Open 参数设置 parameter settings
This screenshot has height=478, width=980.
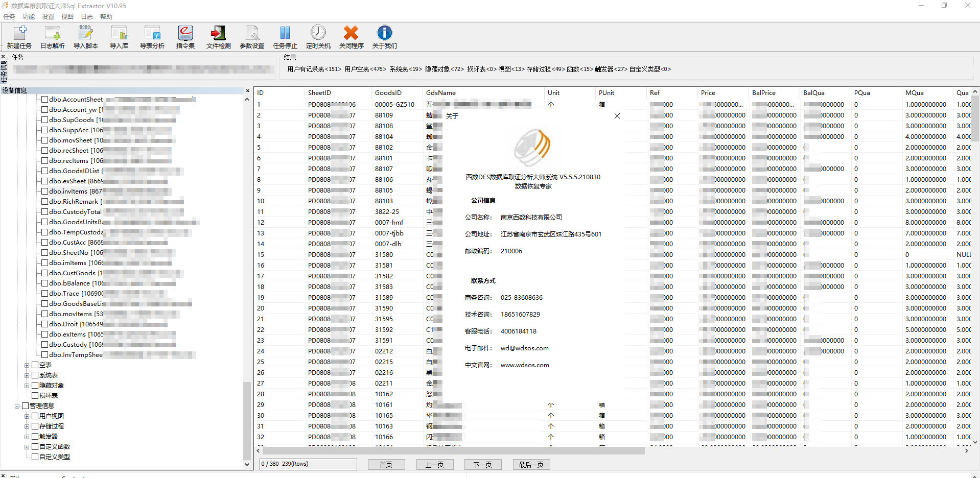pos(252,37)
